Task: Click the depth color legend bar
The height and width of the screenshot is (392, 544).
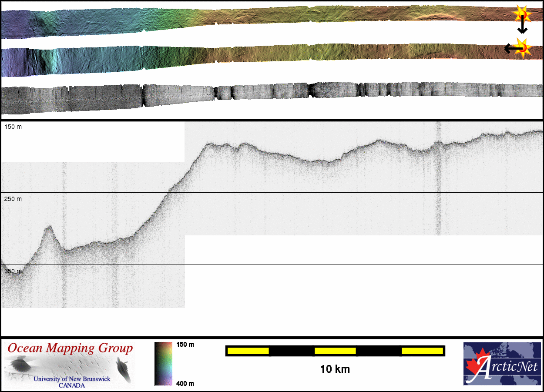Action: click(163, 363)
